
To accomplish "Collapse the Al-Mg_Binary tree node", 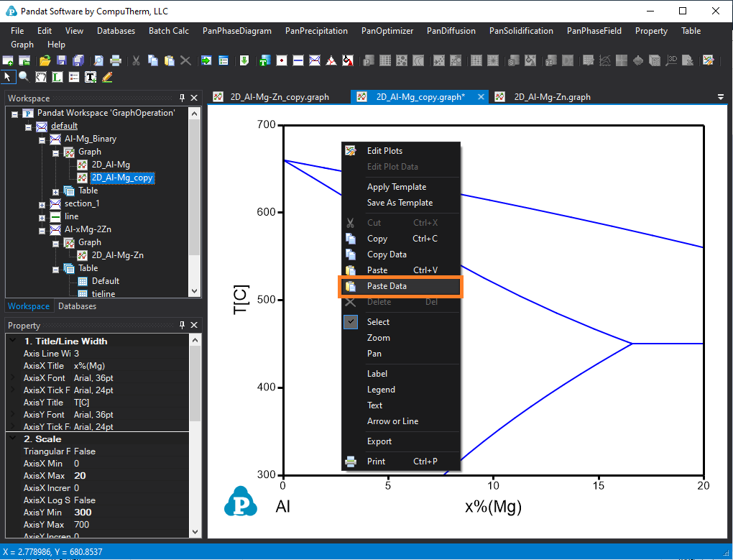I will (42, 139).
